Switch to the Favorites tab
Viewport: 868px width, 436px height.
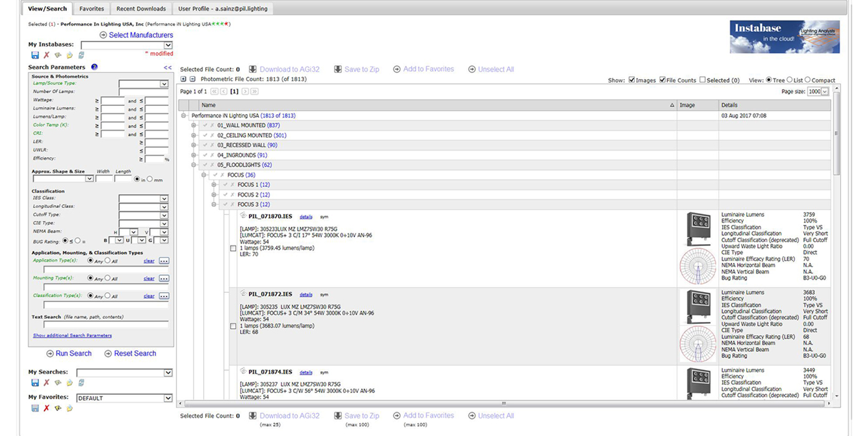point(92,9)
